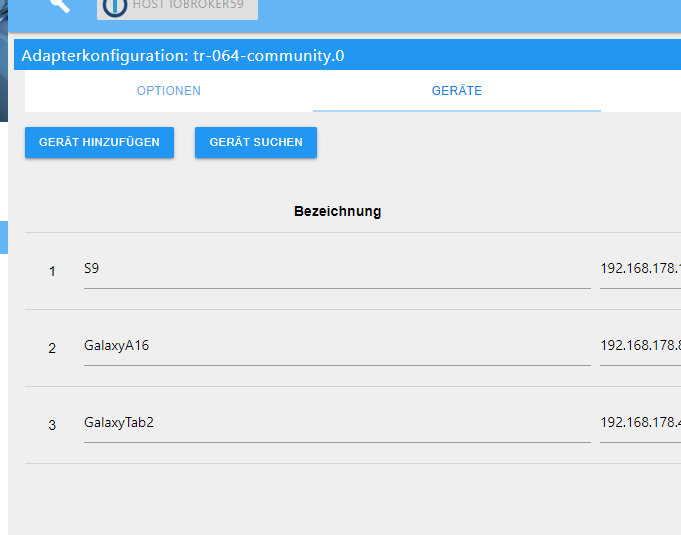
Task: Focus the IP address field for S9
Action: (640, 269)
